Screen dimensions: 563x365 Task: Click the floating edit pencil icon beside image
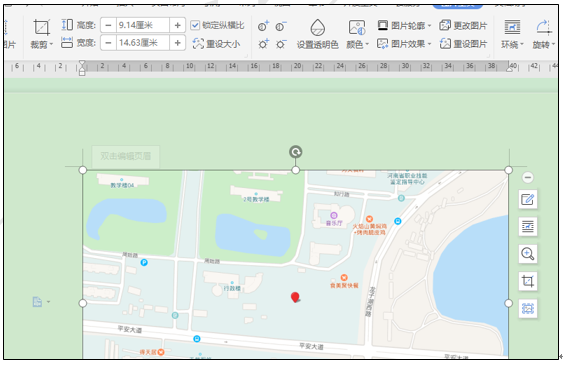pos(527,199)
